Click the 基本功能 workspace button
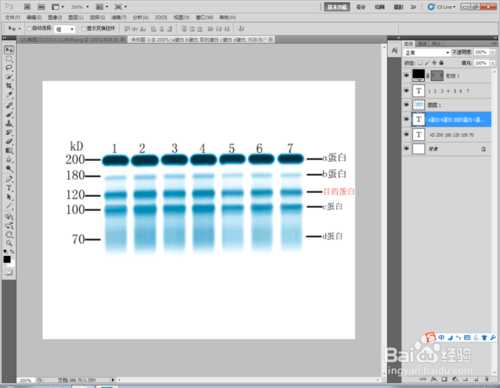 (337, 7)
